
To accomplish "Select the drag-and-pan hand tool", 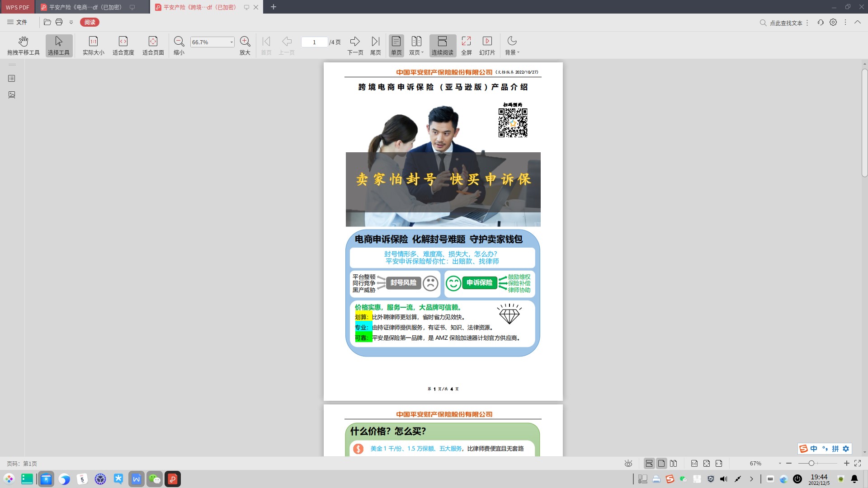I will (24, 46).
